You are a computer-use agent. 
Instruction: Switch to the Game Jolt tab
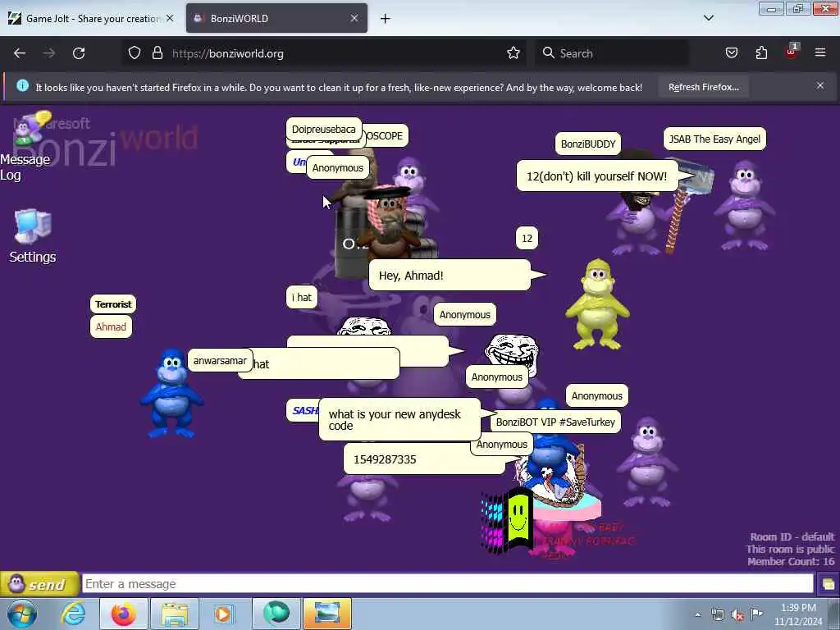click(x=91, y=18)
